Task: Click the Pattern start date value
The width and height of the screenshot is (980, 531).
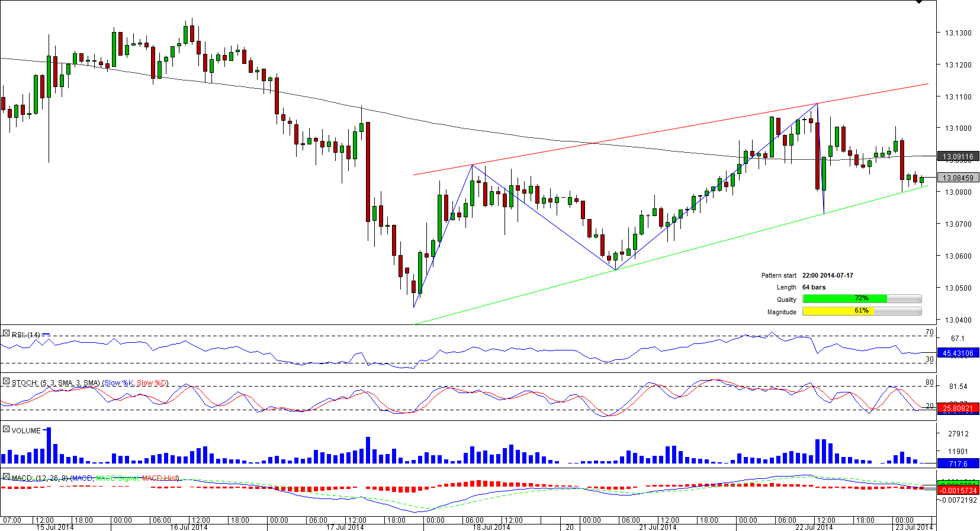Action: pyautogui.click(x=828, y=275)
